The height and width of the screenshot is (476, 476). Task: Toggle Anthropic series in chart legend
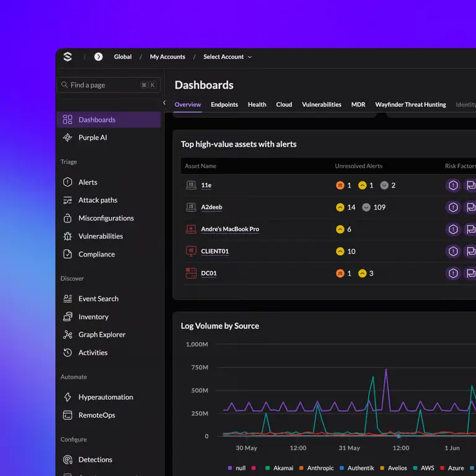click(316, 468)
